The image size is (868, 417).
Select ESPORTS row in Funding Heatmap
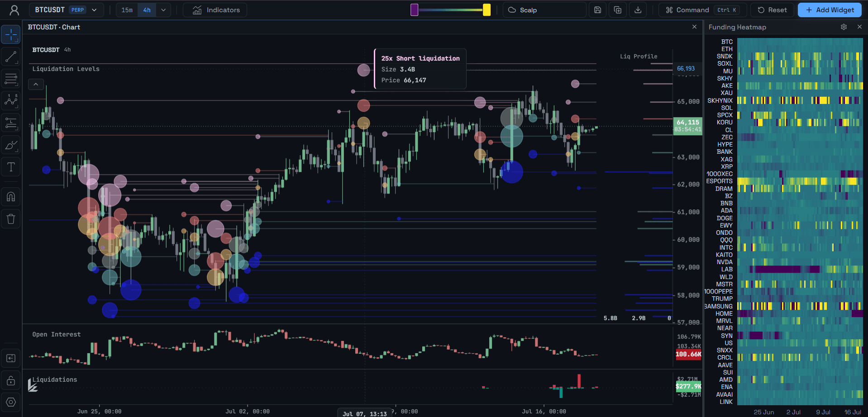(720, 181)
